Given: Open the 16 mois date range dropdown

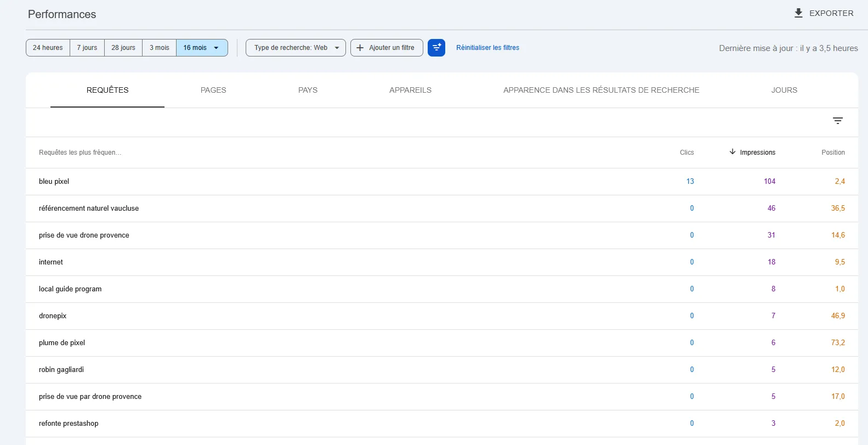Looking at the screenshot, I should tap(202, 48).
